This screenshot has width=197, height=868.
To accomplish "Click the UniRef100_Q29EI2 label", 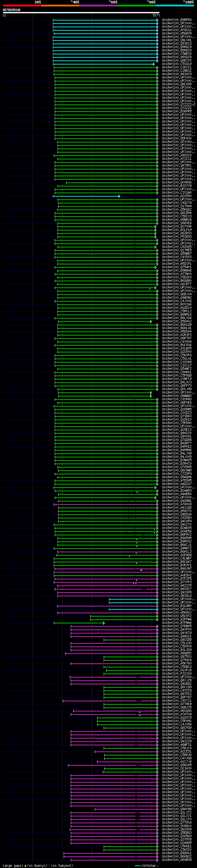I will point(177,430).
